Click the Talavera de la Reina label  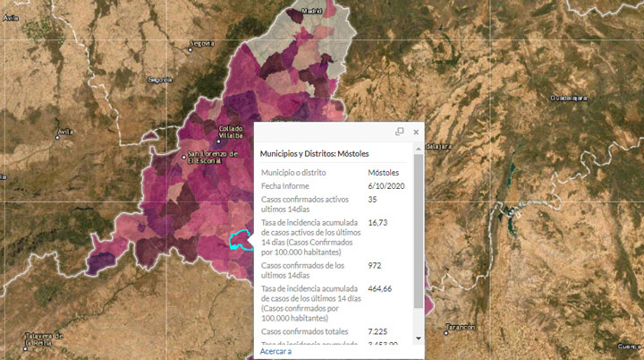[44, 339]
